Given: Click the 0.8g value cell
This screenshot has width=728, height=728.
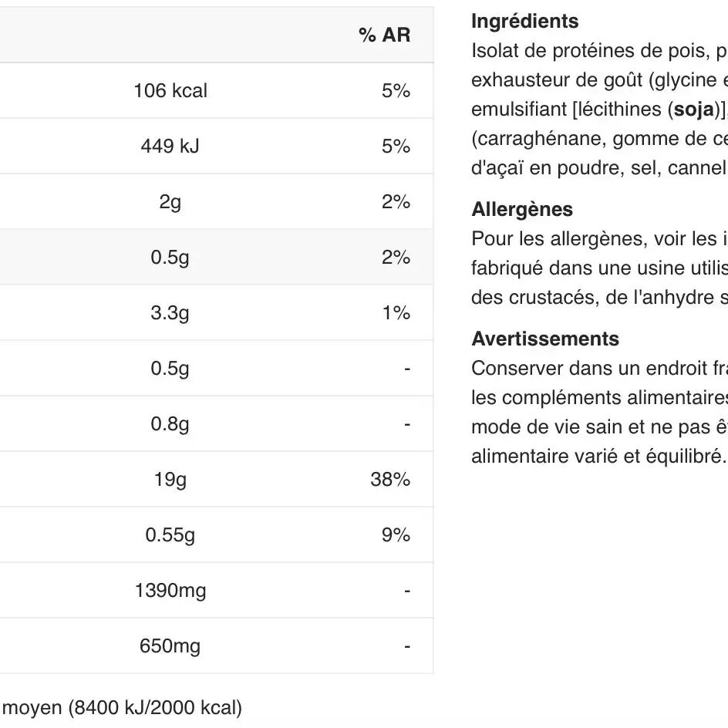Looking at the screenshot, I should [x=170, y=424].
